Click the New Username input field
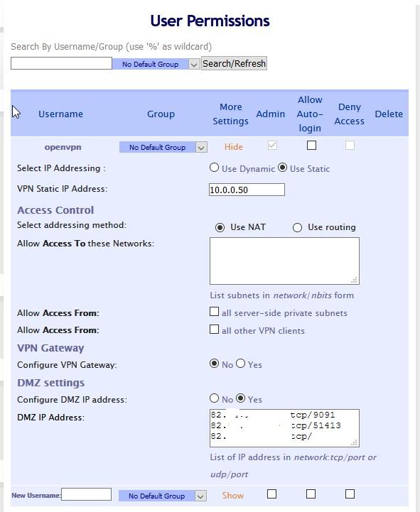Viewport: 420px width, 512px height. (86, 494)
